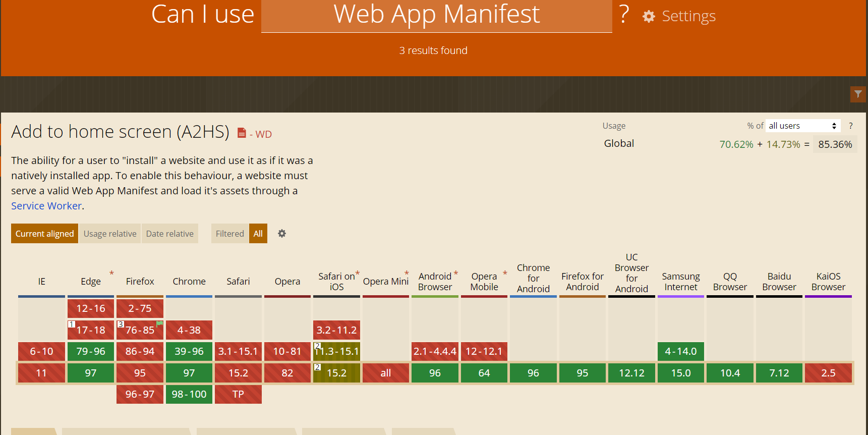Click the KaiOS Browser column header

(x=828, y=282)
